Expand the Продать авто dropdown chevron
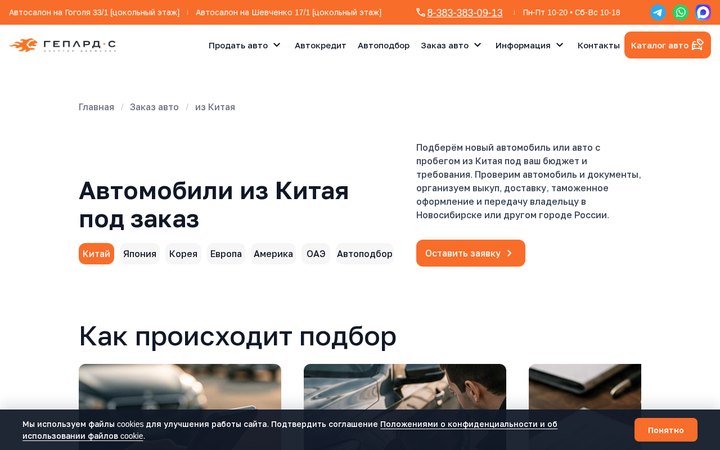 (276, 45)
